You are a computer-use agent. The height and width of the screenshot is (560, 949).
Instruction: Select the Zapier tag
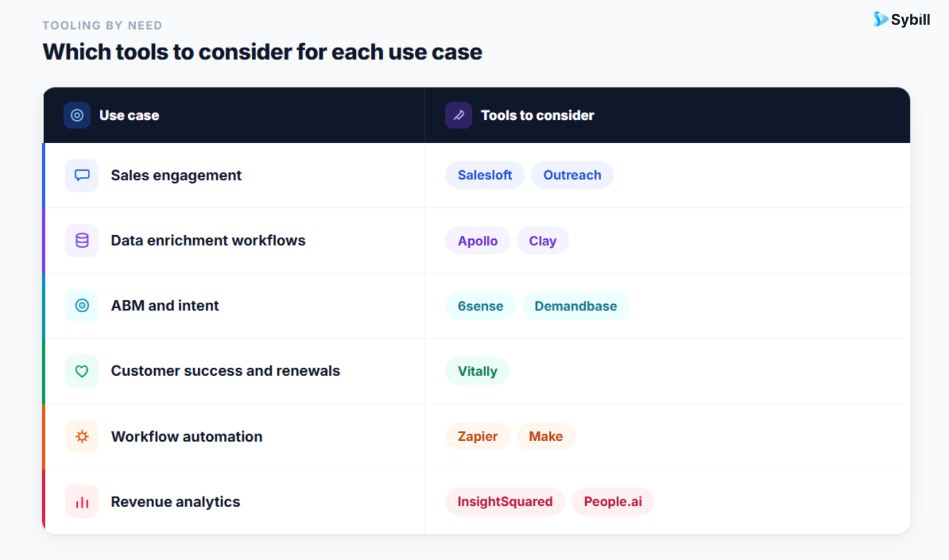click(x=478, y=436)
